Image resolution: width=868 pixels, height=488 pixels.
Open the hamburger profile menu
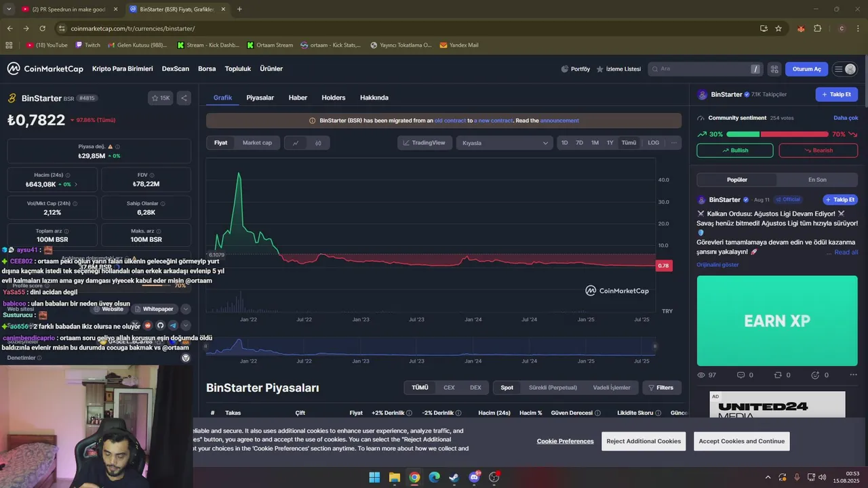point(845,69)
